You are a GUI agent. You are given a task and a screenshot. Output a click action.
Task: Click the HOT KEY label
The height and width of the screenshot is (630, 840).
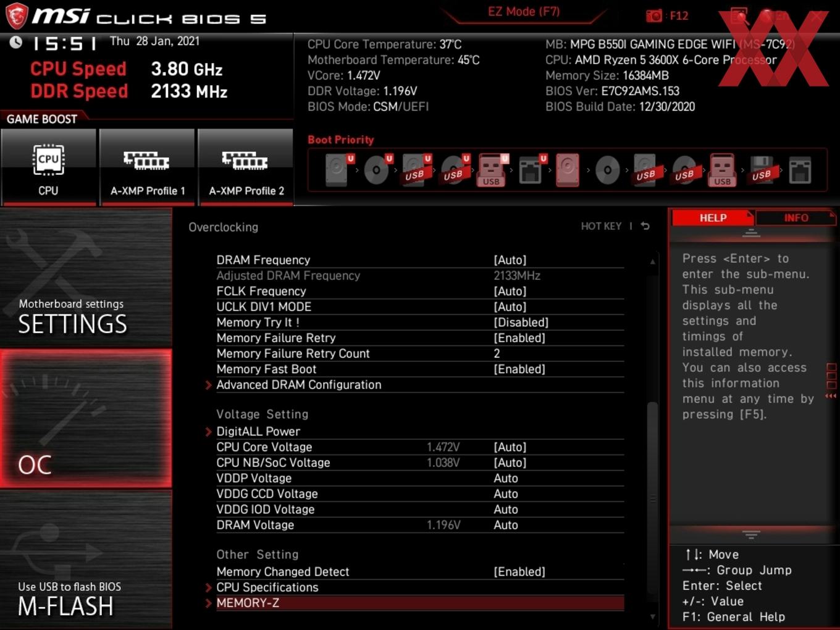click(x=601, y=226)
